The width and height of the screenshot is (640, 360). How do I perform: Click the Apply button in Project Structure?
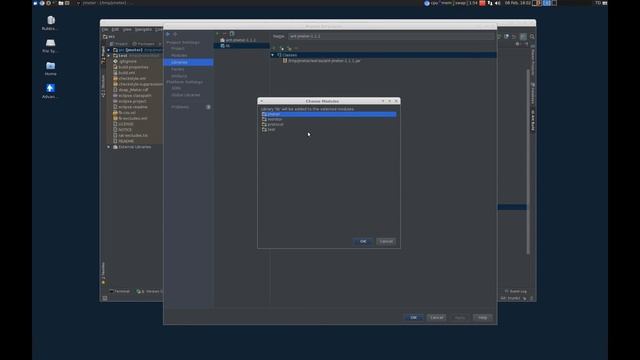[x=460, y=317]
